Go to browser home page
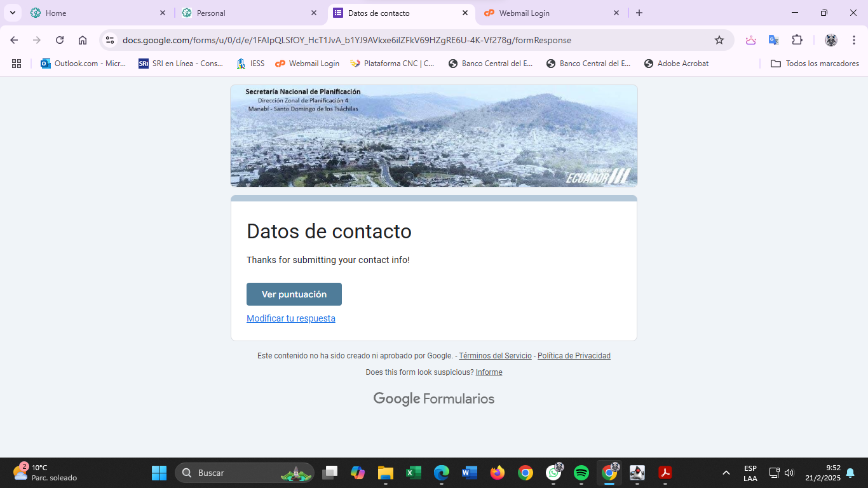This screenshot has width=868, height=488. [x=83, y=40]
